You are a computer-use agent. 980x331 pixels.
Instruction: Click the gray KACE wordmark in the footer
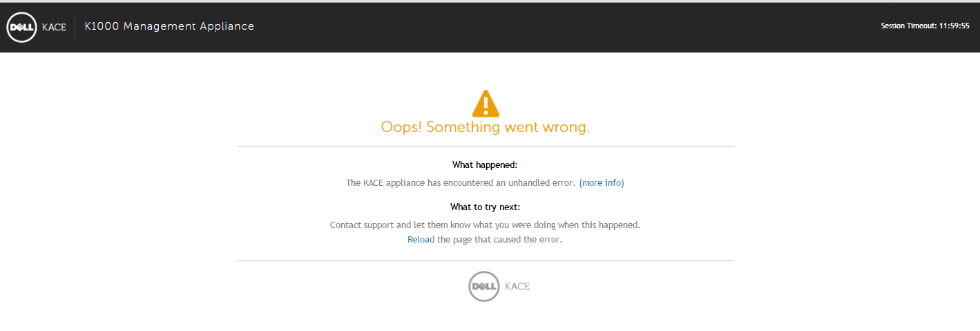(517, 286)
